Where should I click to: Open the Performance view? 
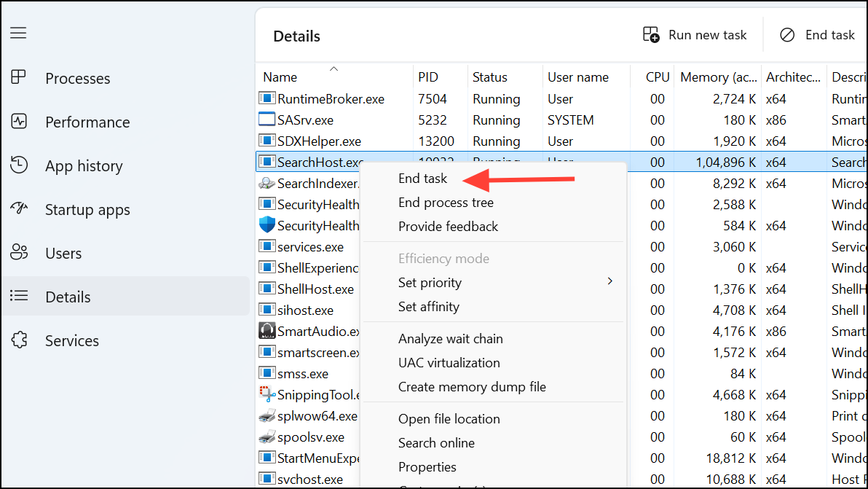pos(87,122)
